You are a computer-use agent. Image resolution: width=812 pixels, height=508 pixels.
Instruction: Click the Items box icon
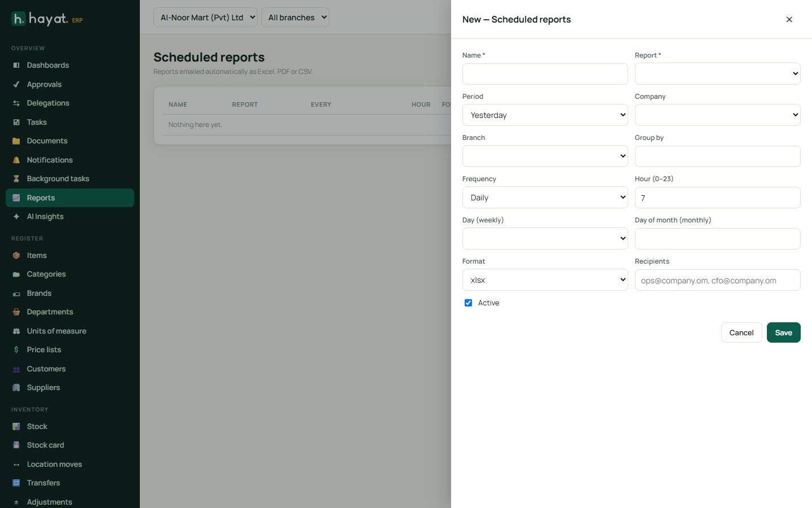(x=16, y=256)
